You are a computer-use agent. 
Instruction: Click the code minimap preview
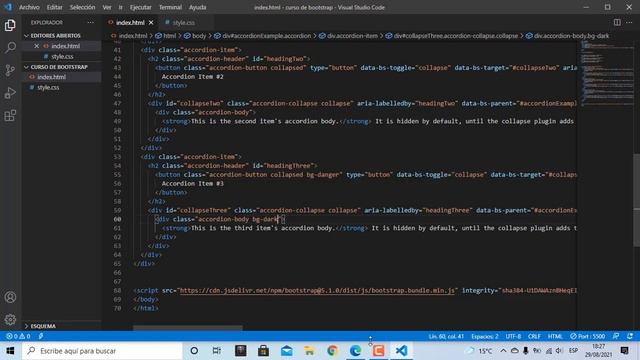pos(606,73)
